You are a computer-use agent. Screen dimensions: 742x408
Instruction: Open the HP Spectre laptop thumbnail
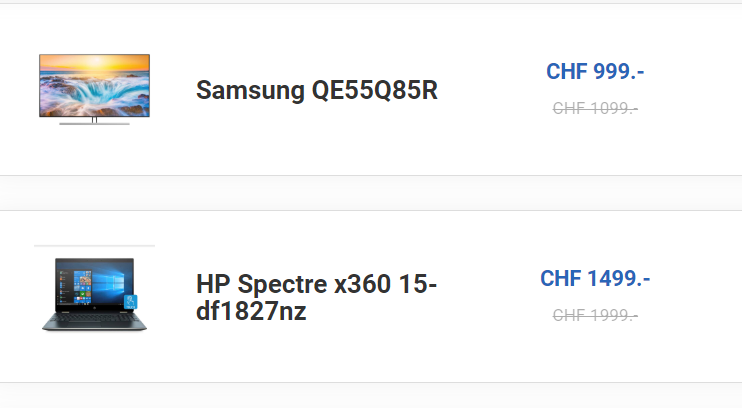pos(94,294)
